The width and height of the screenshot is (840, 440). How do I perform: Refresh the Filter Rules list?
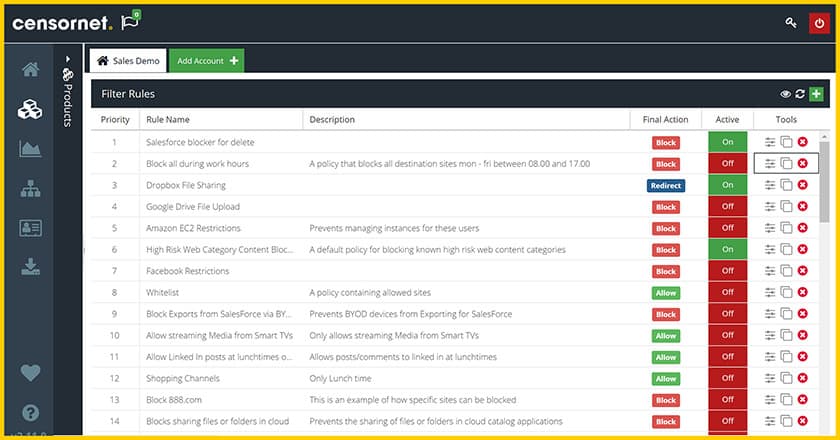(800, 94)
